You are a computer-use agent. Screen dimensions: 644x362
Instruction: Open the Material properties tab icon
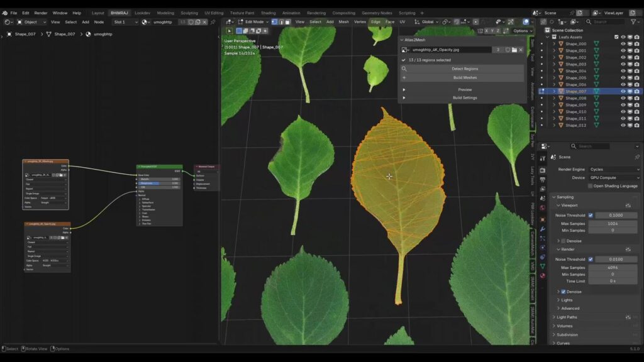click(x=543, y=275)
